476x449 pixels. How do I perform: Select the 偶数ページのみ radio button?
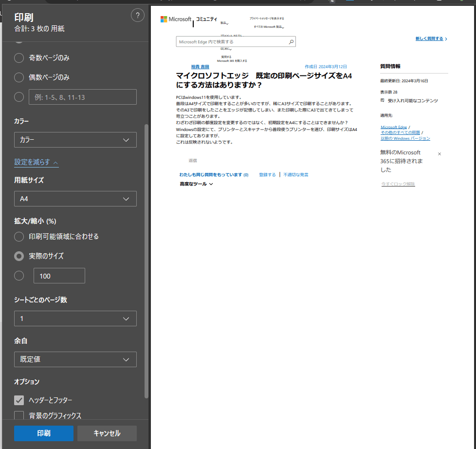point(19,77)
